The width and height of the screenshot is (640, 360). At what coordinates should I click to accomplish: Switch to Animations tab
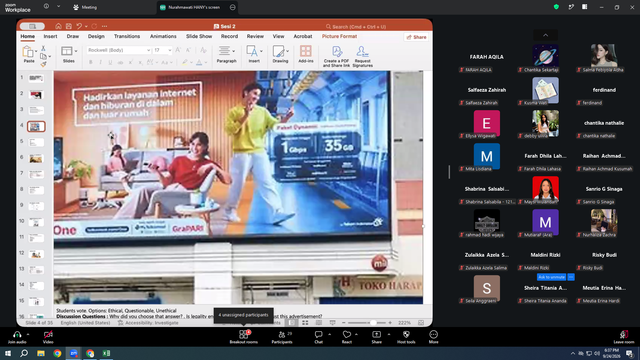pyautogui.click(x=163, y=36)
